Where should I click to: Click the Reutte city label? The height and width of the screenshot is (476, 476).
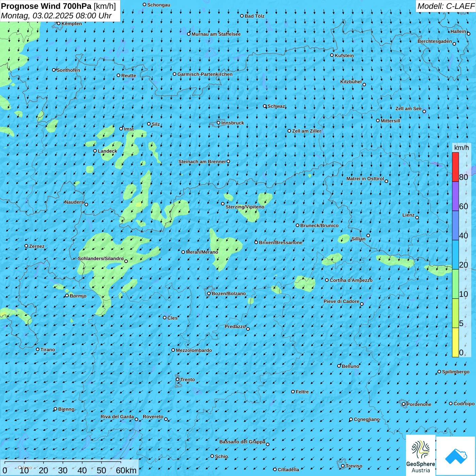(129, 75)
